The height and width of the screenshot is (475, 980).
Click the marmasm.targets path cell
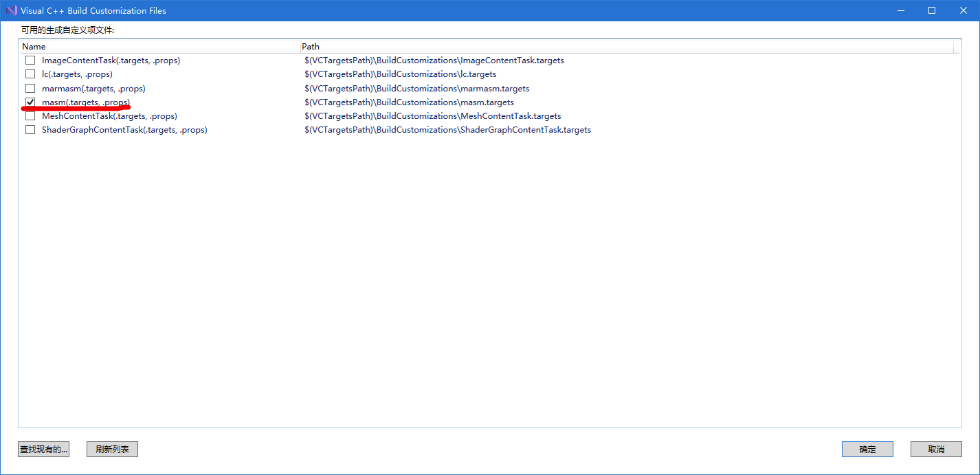(417, 89)
